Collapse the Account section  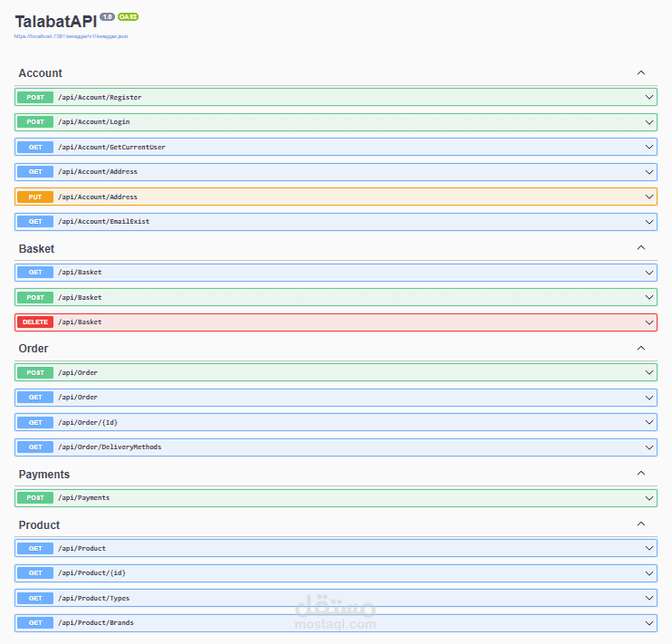click(640, 72)
